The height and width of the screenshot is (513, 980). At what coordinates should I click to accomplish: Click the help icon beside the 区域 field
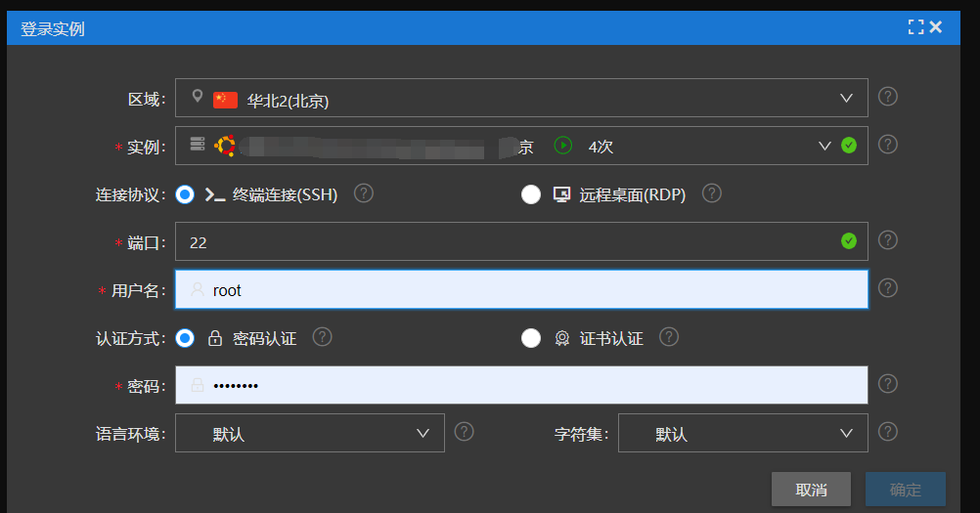[887, 97]
